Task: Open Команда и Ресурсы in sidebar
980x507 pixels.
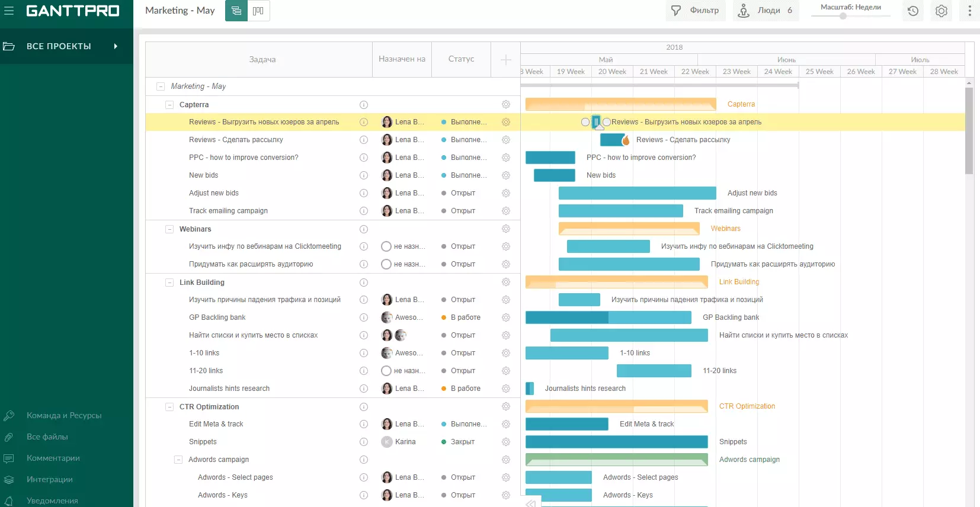Action: (x=64, y=416)
